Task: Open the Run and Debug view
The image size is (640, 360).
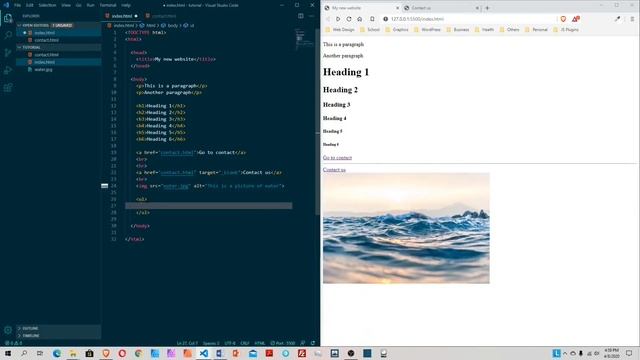Action: 8,70
